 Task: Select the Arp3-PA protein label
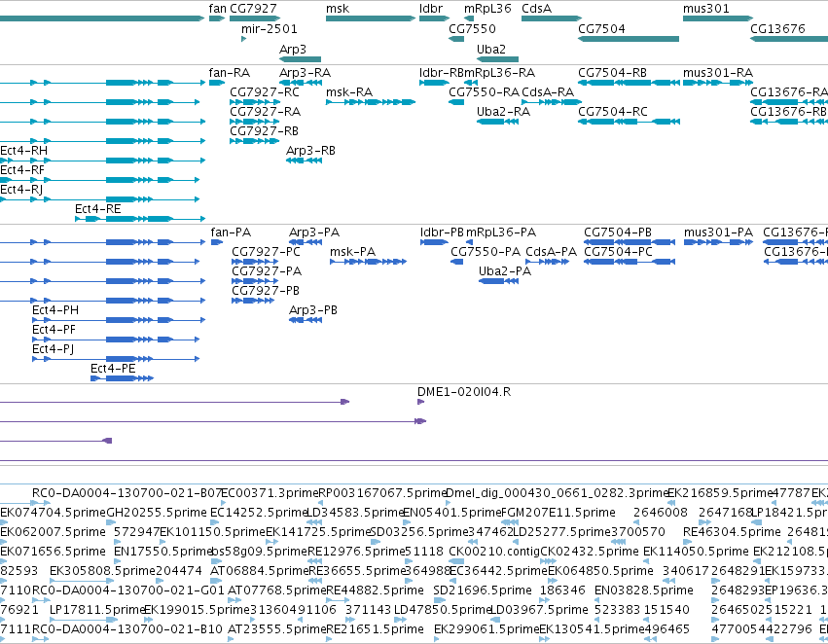coord(314,233)
